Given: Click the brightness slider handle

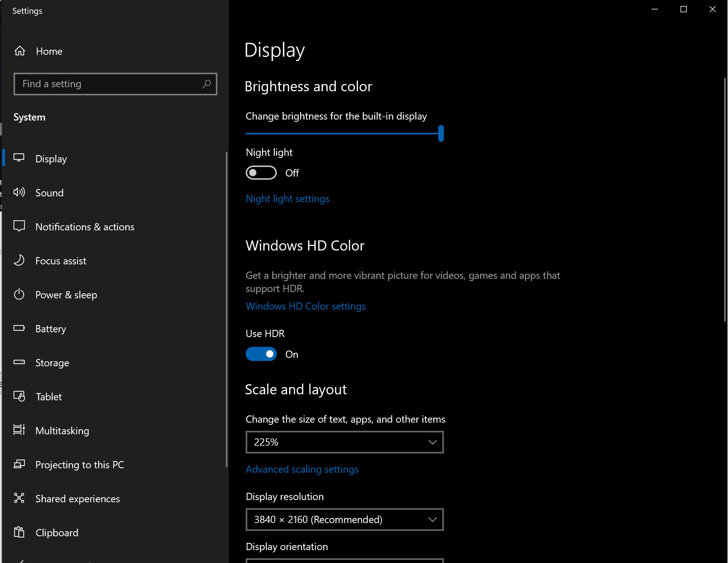Looking at the screenshot, I should 441,133.
